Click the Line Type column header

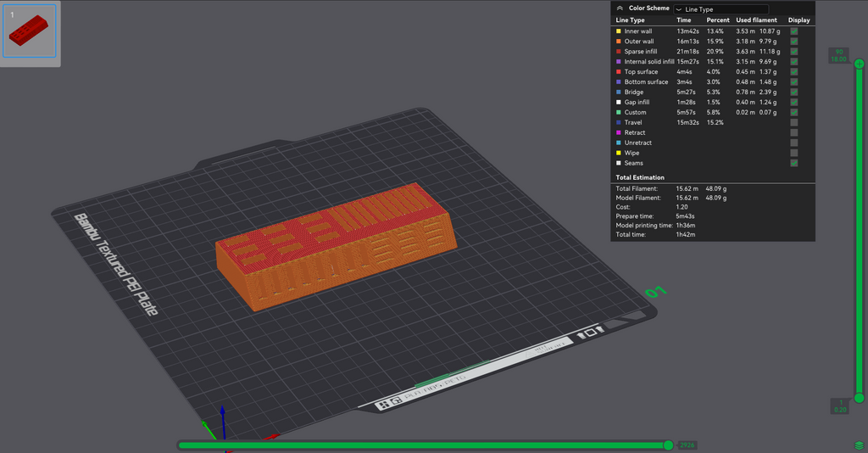point(630,20)
